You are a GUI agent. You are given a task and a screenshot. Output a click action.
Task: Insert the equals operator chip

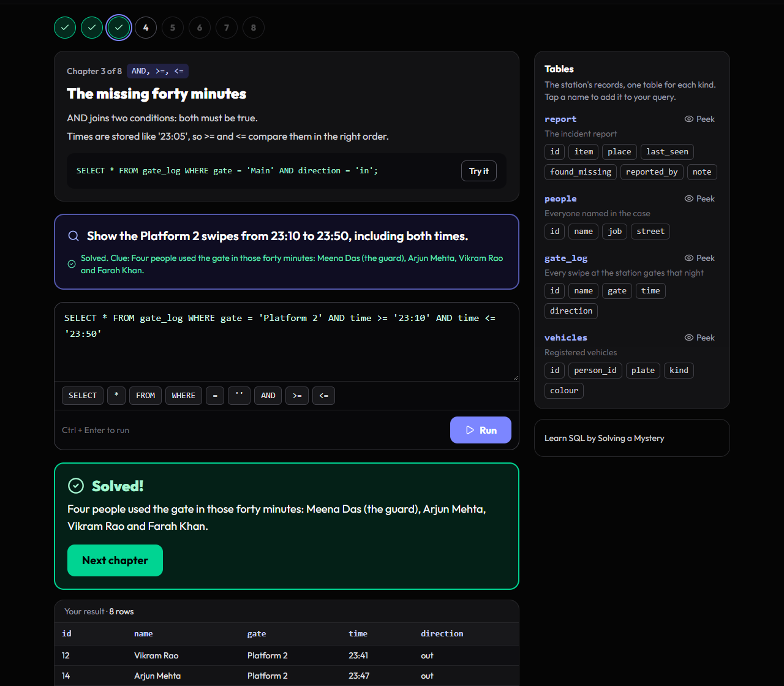tap(215, 396)
